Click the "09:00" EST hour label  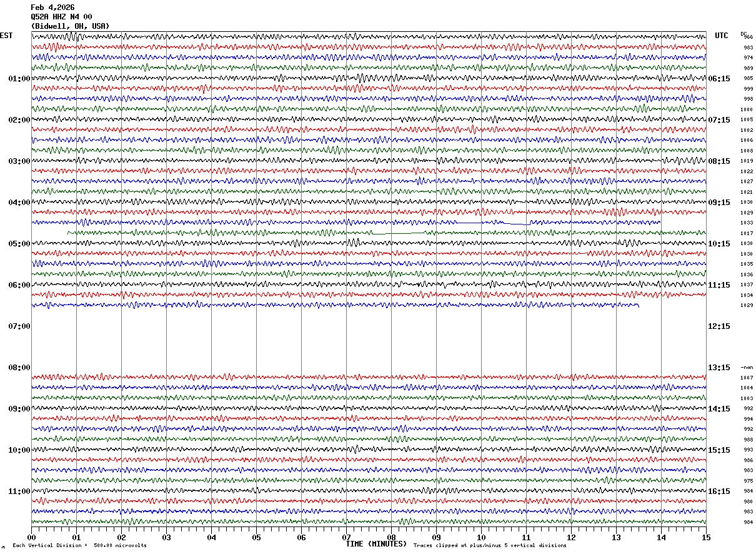tap(19, 409)
